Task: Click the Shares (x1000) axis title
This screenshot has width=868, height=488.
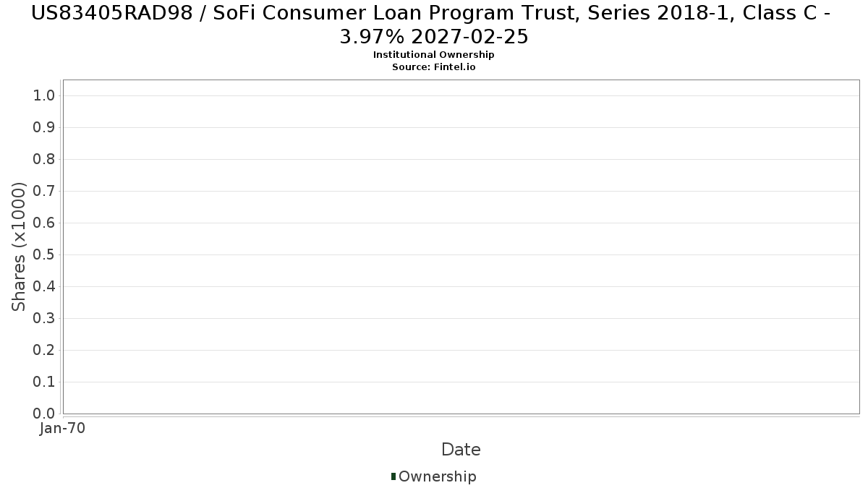Action: coord(19,247)
